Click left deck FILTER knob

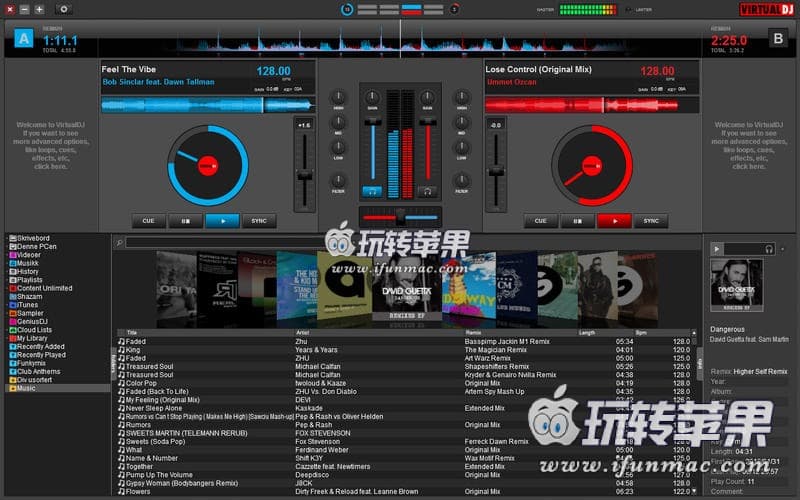(x=338, y=180)
